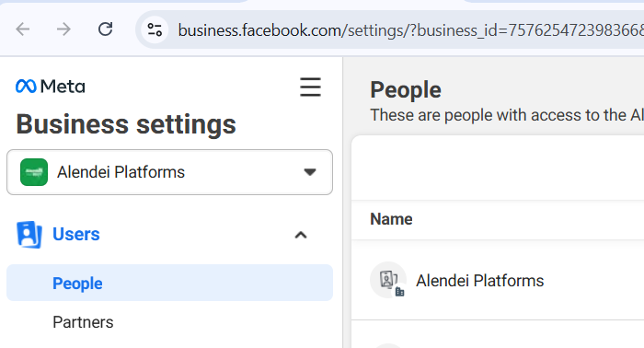Click the Business settings title

point(126,124)
